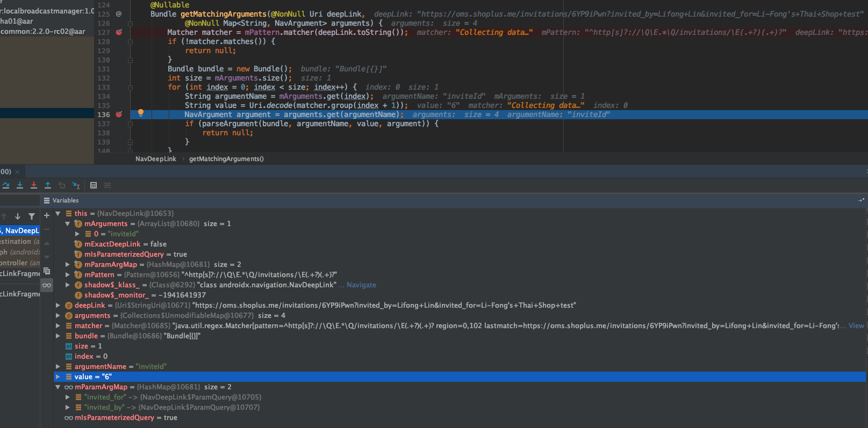Filter frames using the funnel icon
868x428 pixels.
pos(32,216)
